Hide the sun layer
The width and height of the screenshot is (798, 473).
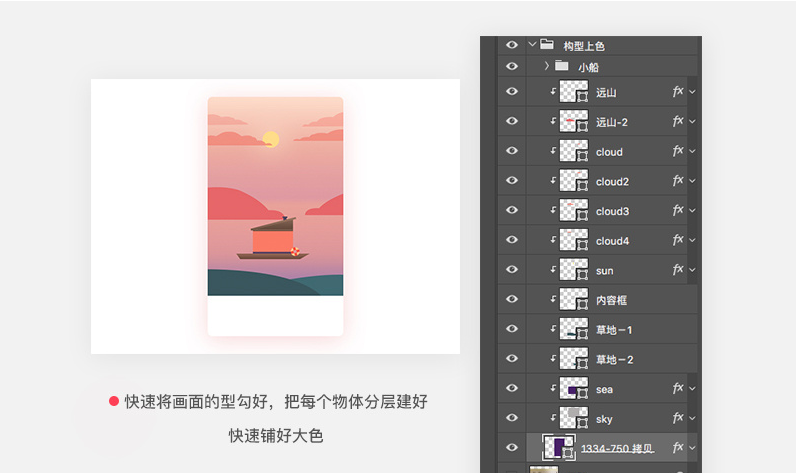[x=511, y=269]
